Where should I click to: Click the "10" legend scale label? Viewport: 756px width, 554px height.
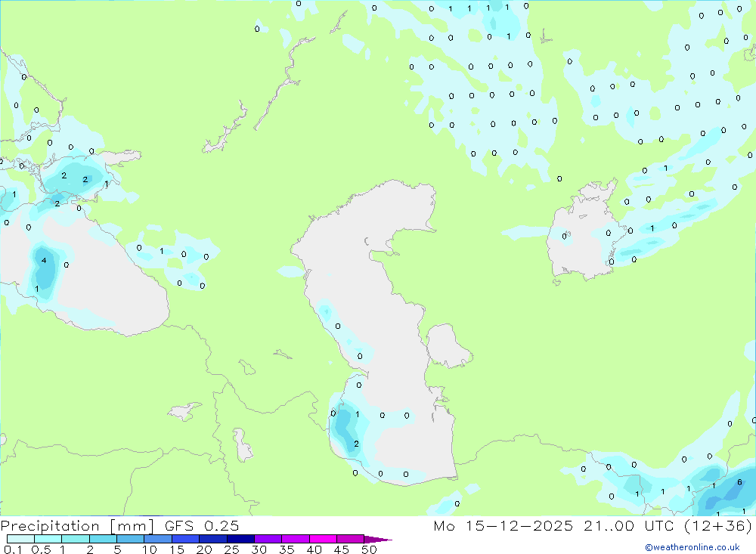(150, 549)
